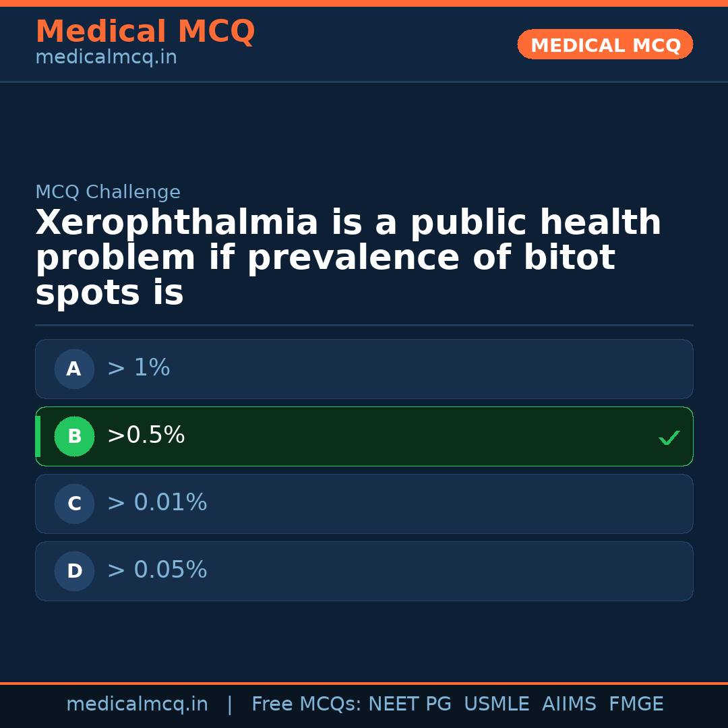Viewport: 728px width, 728px height.
Task: Click the FMGE footer label
Action: click(636, 704)
